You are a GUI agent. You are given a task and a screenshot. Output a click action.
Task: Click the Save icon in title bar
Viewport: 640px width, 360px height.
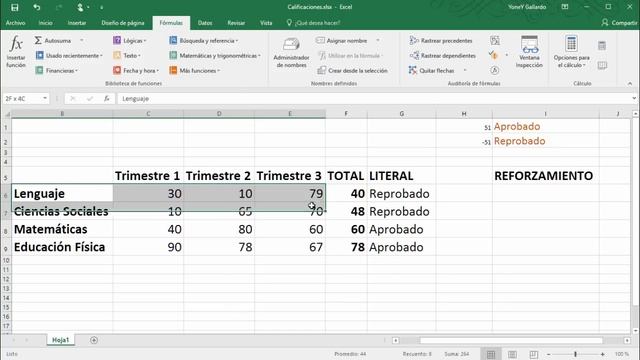(15, 7)
